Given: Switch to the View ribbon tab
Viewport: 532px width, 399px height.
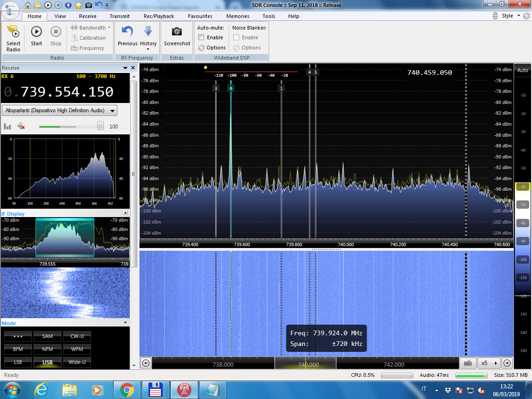Looking at the screenshot, I should [x=60, y=16].
